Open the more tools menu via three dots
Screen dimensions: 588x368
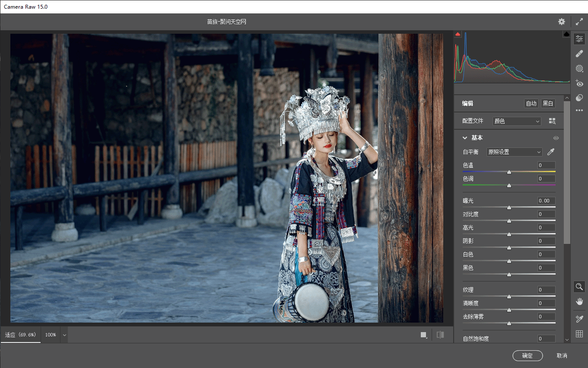click(579, 110)
